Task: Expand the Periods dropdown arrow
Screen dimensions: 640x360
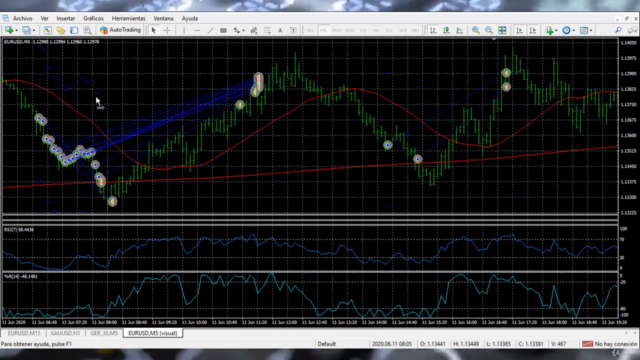Action: click(573, 30)
